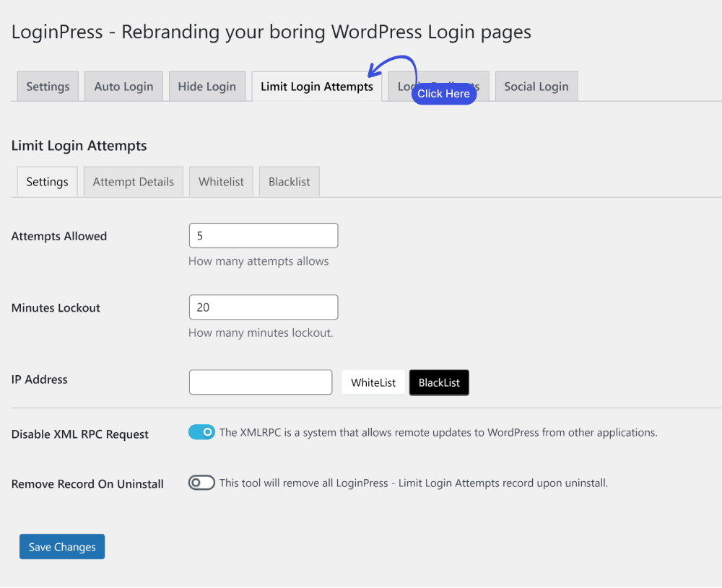Viewport: 722px width, 588px height.
Task: Click the BlackList button beside IP Address
Action: point(439,382)
